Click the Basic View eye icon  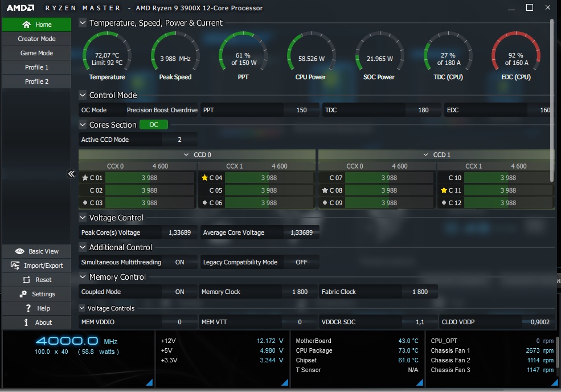coord(20,251)
